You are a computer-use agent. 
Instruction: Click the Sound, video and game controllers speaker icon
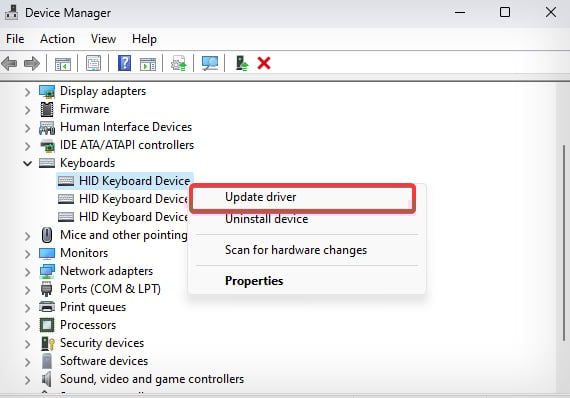pyautogui.click(x=46, y=379)
